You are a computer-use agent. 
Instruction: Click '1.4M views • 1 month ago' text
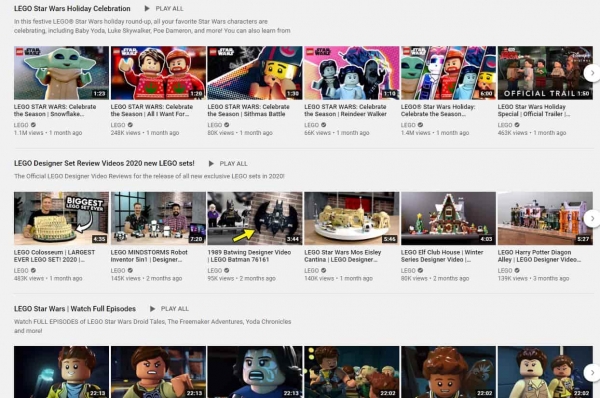[x=435, y=133]
